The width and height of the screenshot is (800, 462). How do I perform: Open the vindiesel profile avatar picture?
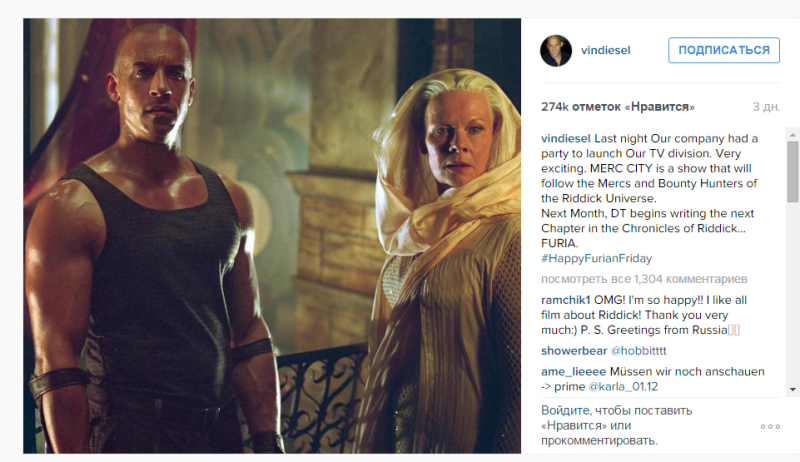click(x=556, y=50)
